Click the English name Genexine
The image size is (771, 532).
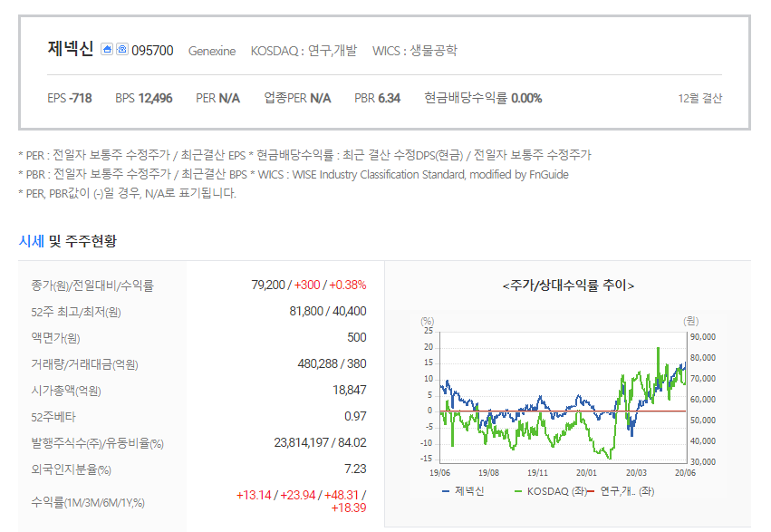tap(212, 51)
